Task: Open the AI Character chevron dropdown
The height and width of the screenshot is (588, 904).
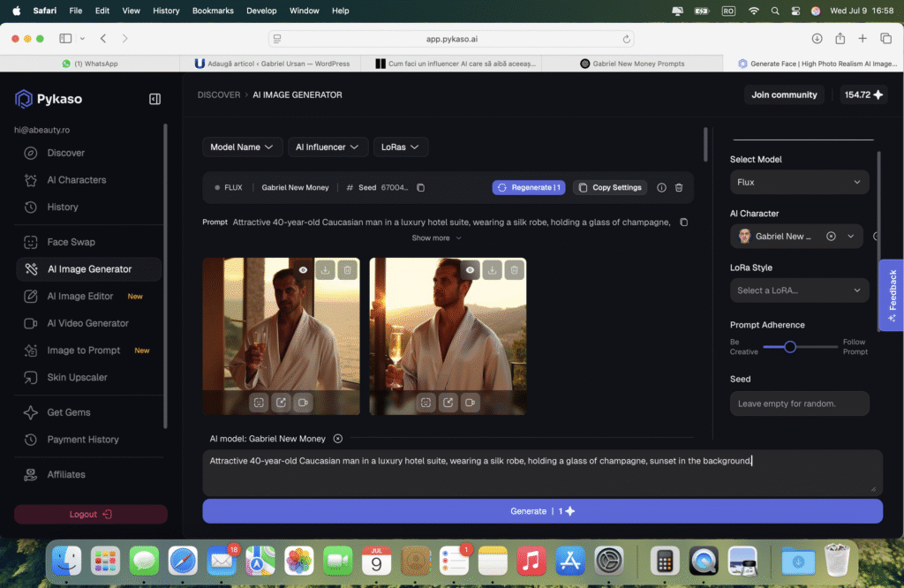Action: click(850, 237)
